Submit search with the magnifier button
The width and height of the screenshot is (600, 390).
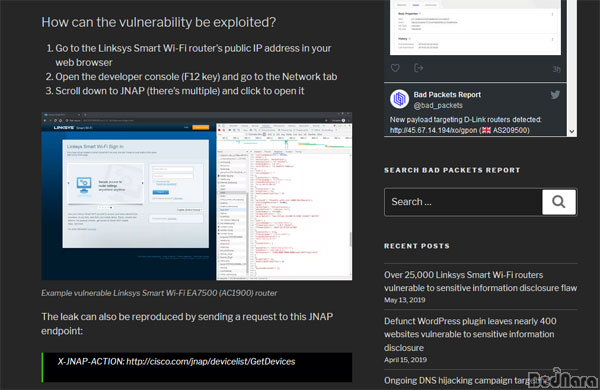[x=559, y=202]
